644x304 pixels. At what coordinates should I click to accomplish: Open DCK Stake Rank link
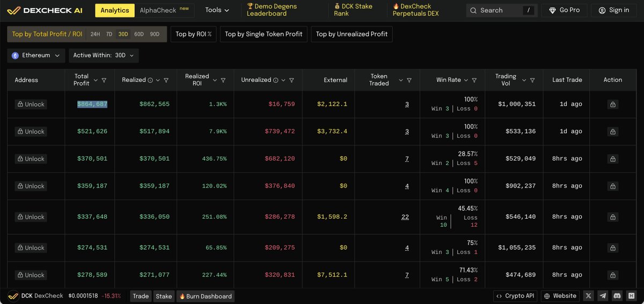pyautogui.click(x=353, y=10)
